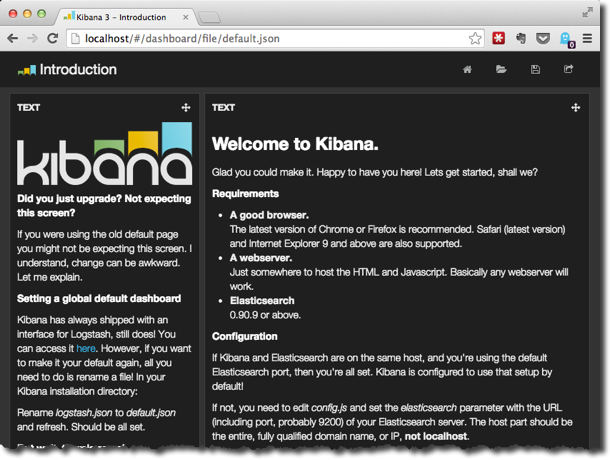Bookmark this page with the star icon
The image size is (610, 460).
pos(475,39)
